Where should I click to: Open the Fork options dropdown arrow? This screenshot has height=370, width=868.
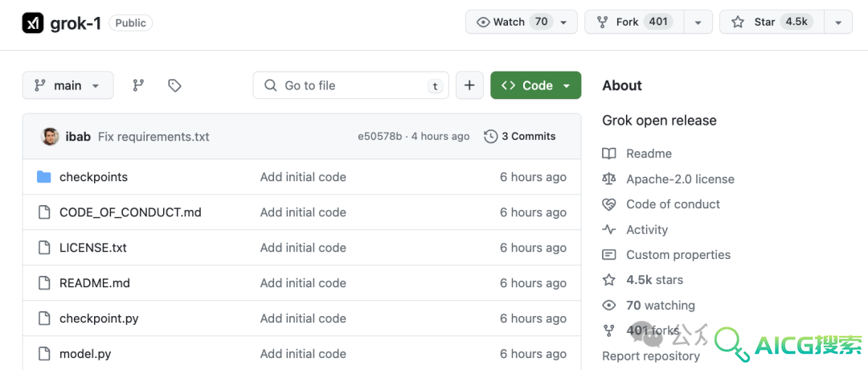(x=698, y=23)
